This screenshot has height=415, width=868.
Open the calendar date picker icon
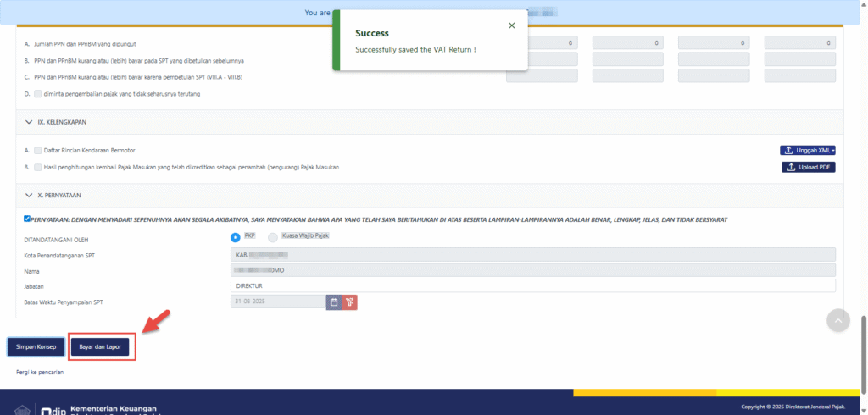click(x=334, y=302)
